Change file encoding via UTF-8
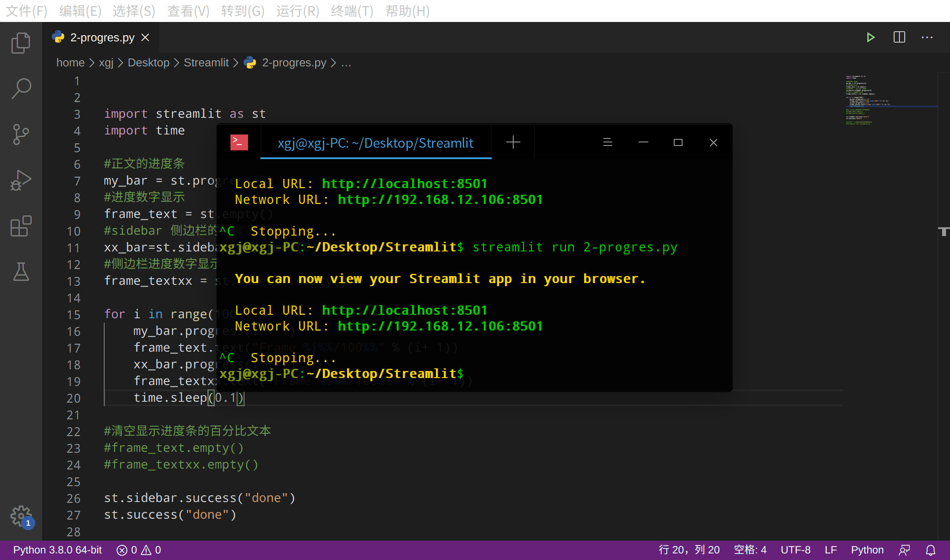This screenshot has width=950, height=560. click(795, 550)
